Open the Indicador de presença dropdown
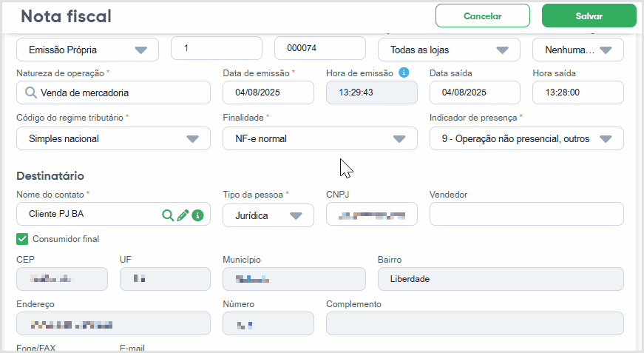 [x=526, y=138]
